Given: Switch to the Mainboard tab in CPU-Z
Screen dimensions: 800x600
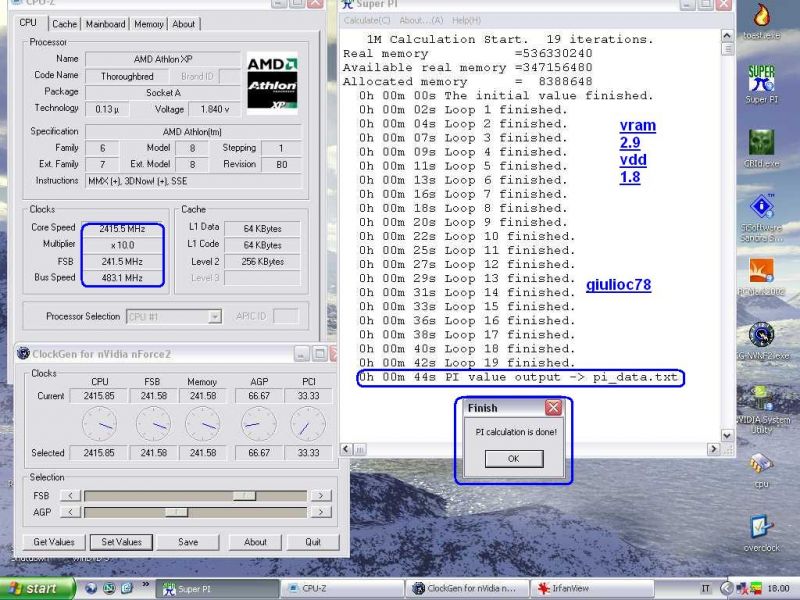Looking at the screenshot, I should [x=105, y=24].
